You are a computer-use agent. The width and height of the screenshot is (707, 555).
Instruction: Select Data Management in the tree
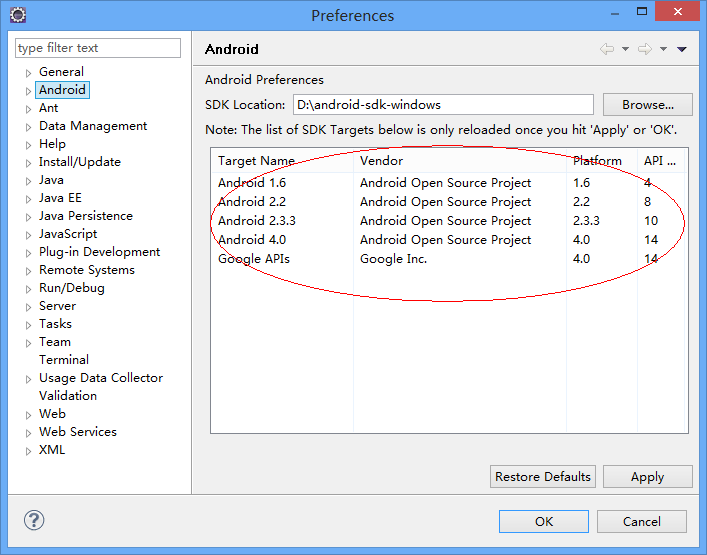coord(93,126)
